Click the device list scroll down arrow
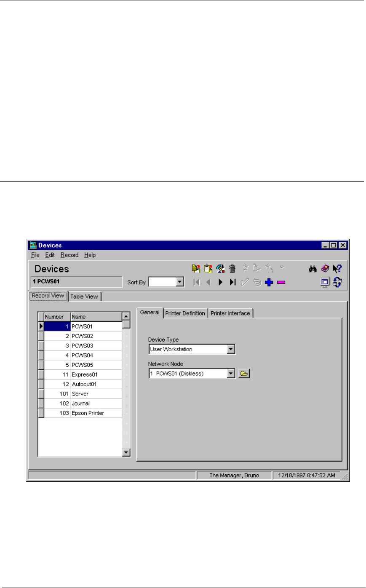This screenshot has height=588, width=366. tap(126, 452)
